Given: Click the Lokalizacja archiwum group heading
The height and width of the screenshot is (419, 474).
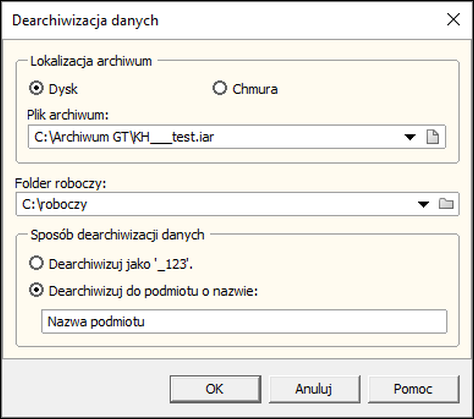Looking at the screenshot, I should point(91,61).
